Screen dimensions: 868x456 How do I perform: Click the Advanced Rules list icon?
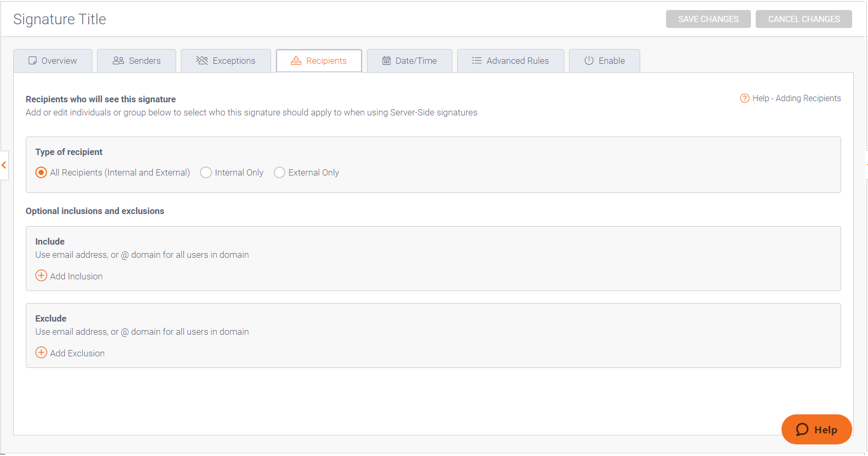tap(477, 61)
